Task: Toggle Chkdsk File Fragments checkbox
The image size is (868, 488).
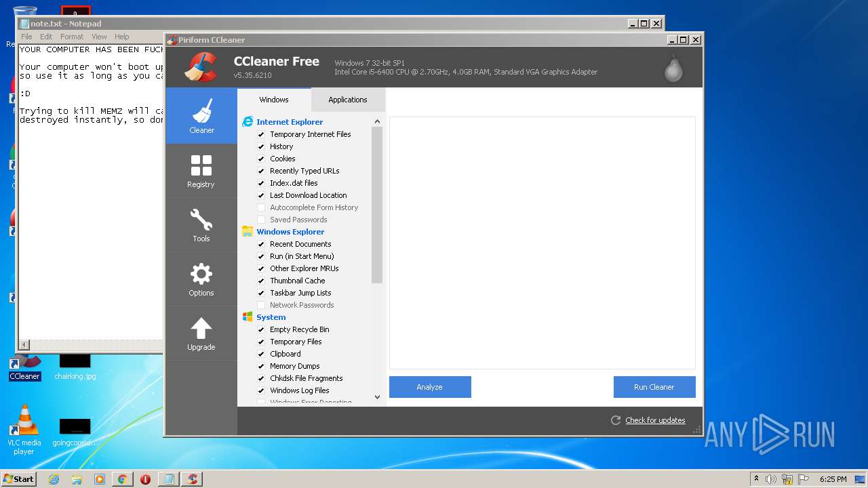Action: pos(261,378)
